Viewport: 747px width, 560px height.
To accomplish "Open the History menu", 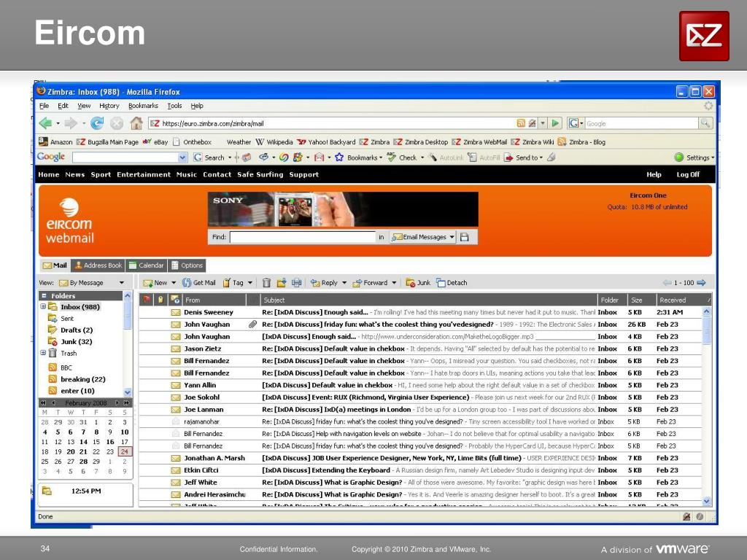I will tap(109, 106).
